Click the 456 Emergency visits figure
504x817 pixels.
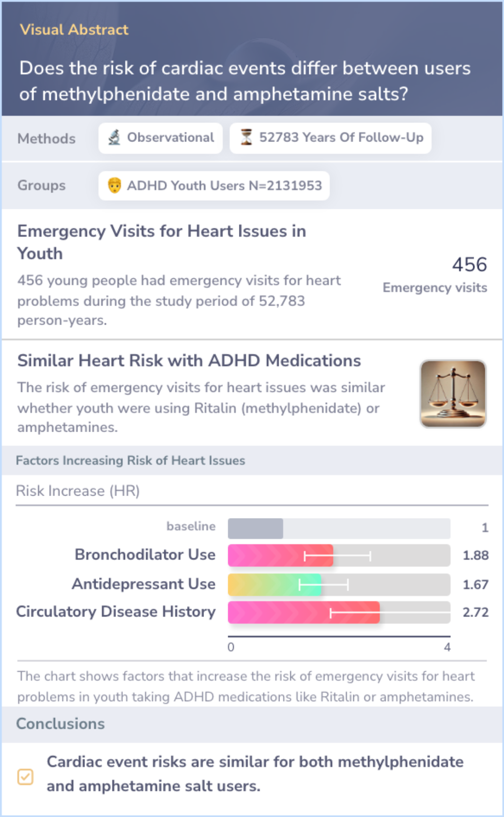click(x=435, y=274)
